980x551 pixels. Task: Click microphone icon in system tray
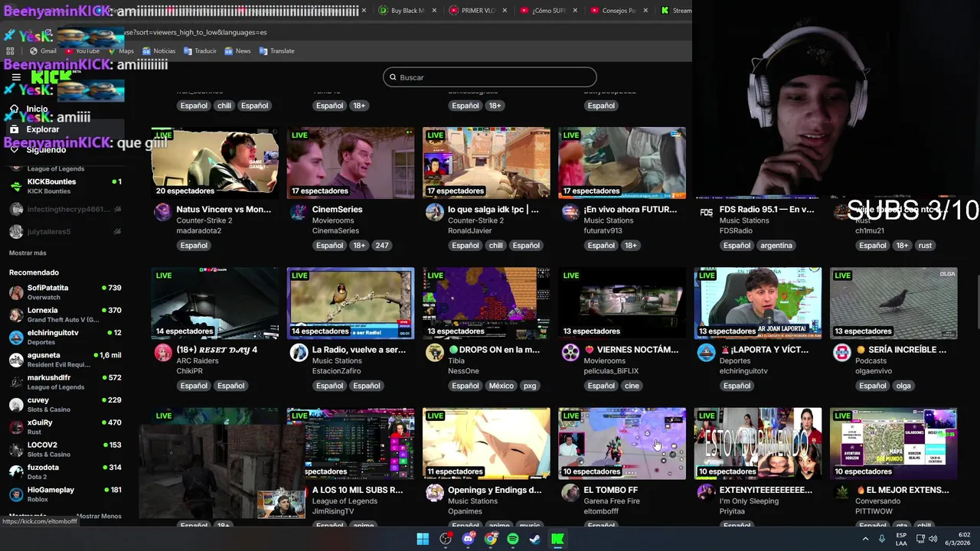point(882,539)
